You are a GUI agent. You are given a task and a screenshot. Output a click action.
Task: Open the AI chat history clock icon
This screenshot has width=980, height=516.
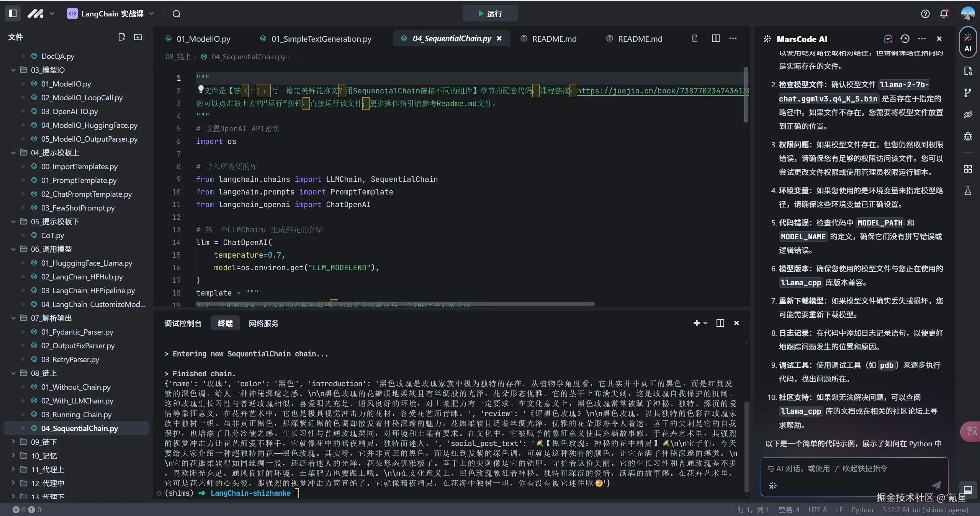pyautogui.click(x=905, y=39)
